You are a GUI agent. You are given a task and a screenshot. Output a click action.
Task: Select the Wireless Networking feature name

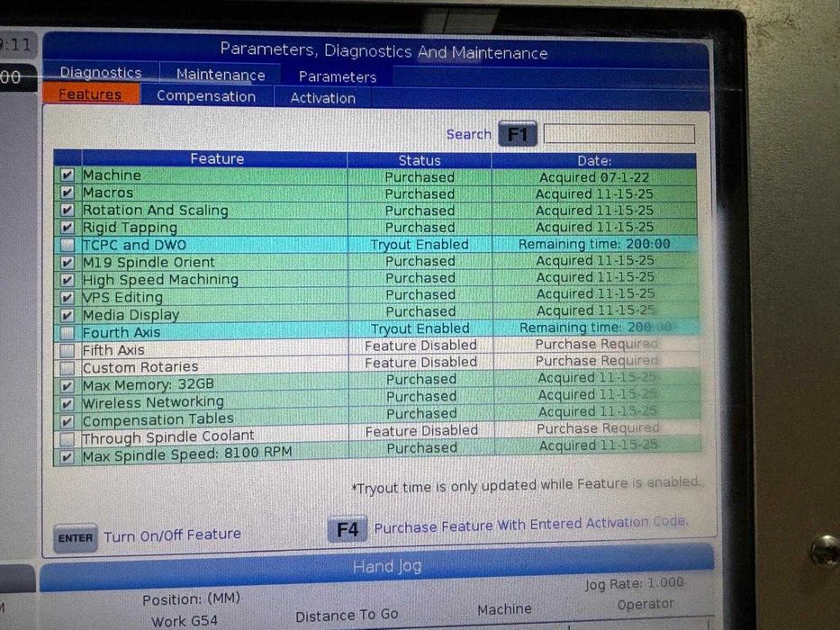point(153,402)
